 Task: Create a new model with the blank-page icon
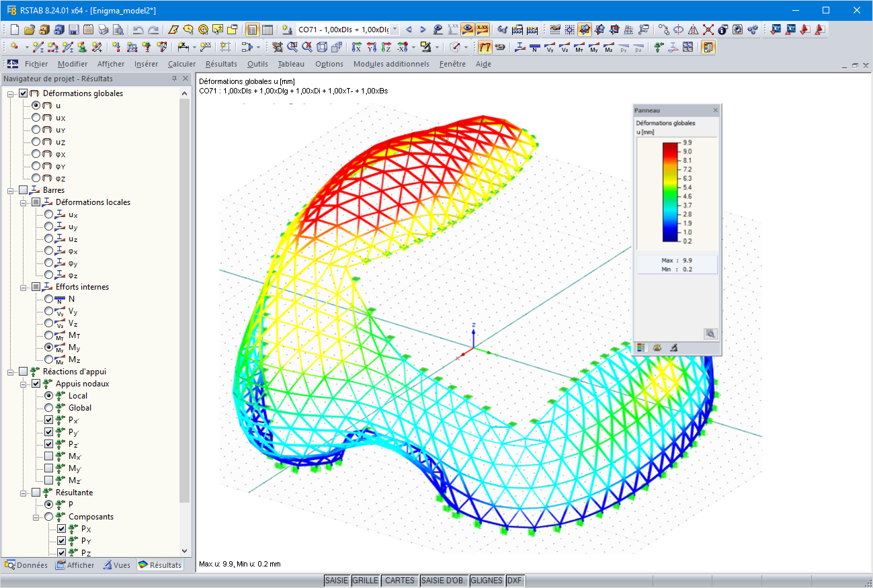(15, 30)
